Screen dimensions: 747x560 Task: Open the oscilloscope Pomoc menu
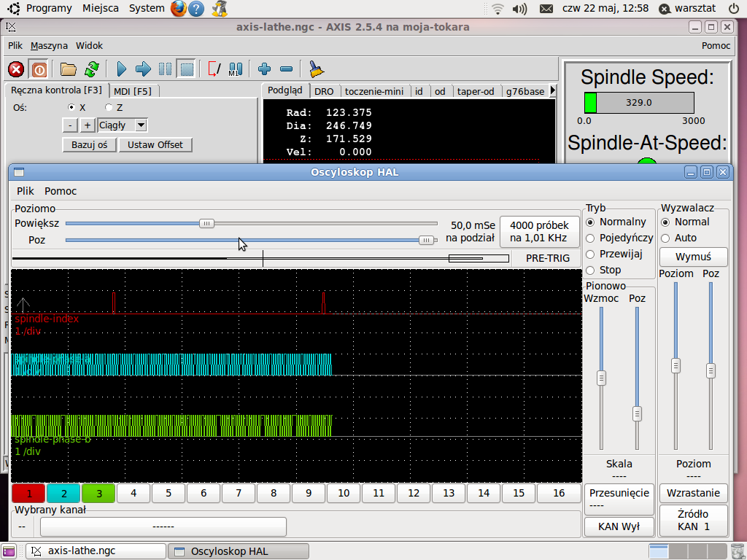pyautogui.click(x=61, y=192)
